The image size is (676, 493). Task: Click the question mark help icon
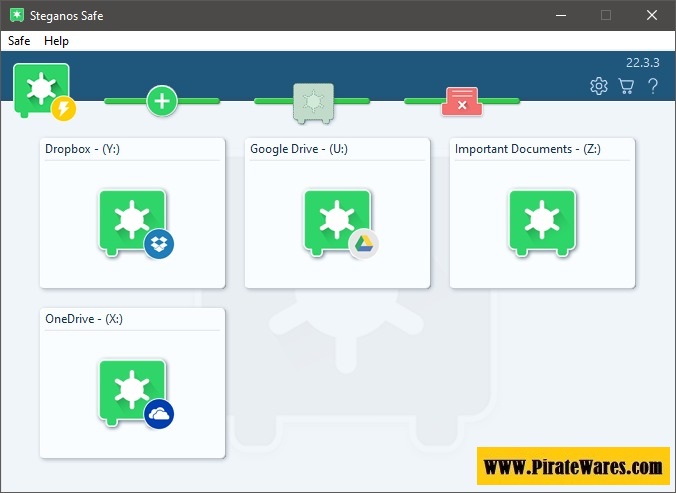pos(653,86)
